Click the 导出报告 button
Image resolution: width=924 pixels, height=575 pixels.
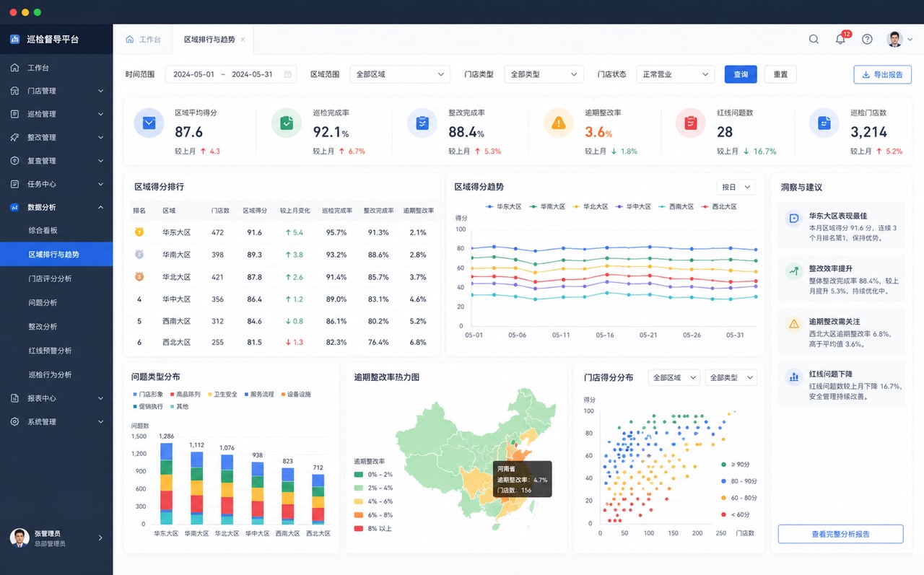(x=882, y=74)
